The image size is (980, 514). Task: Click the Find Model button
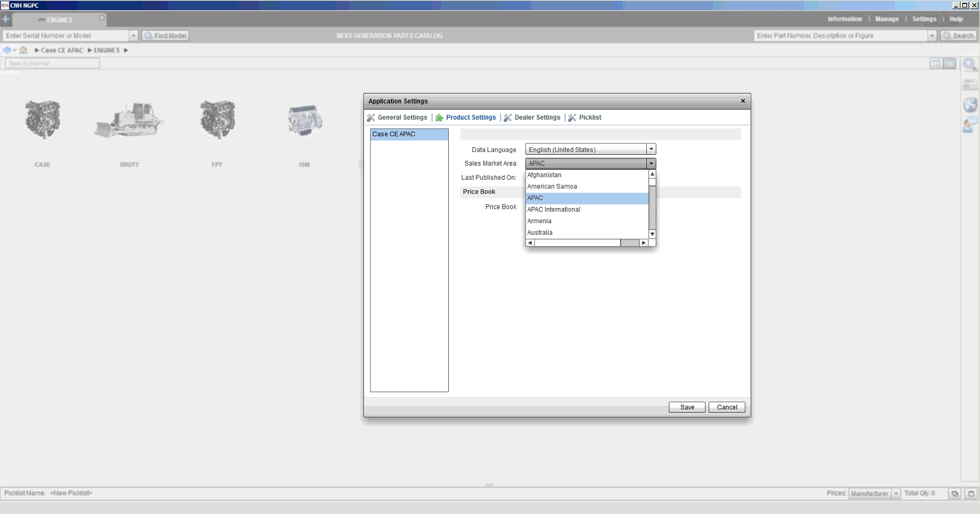(x=165, y=36)
